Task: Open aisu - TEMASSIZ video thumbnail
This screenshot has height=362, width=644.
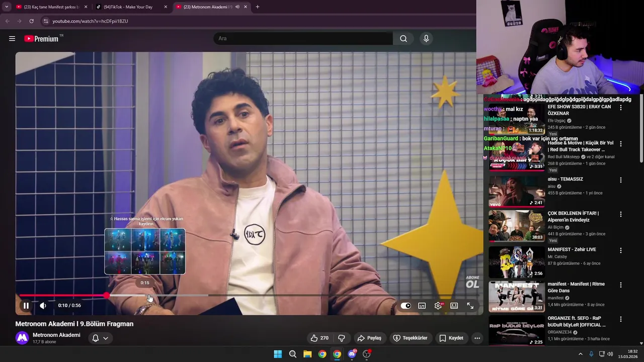Action: pos(516,191)
